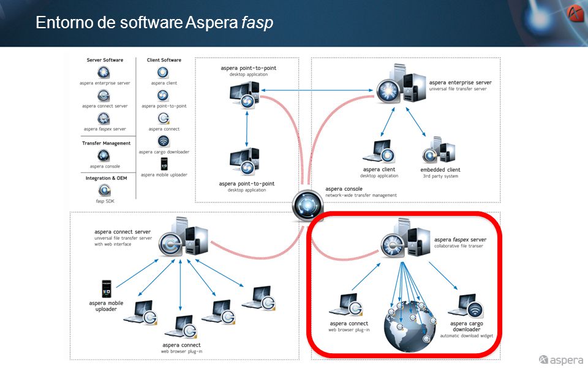Click the "Server Software" heading

tap(105, 60)
